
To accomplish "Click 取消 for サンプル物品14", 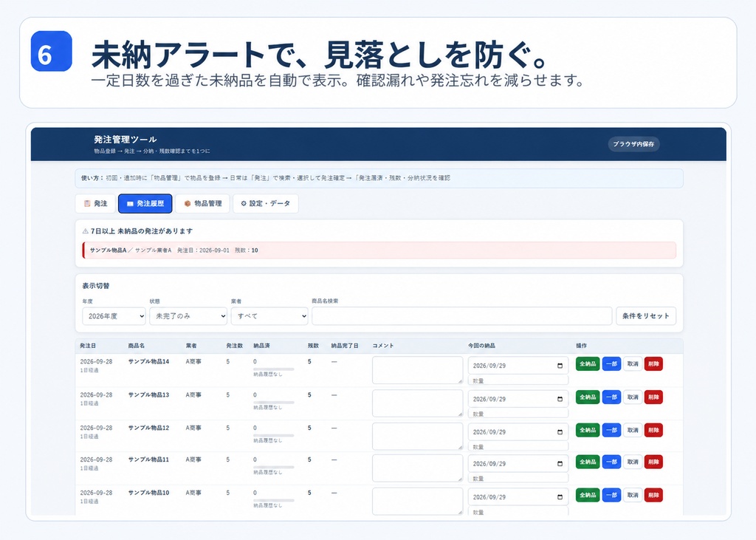I will coord(633,364).
